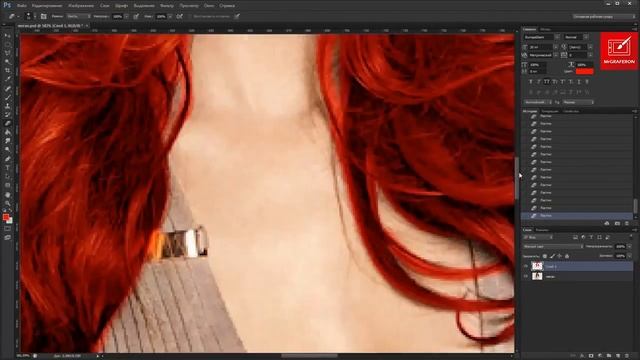Toggle lock transparent pixels in Layers
Viewport: 640px width, 360px height.
pos(545,256)
